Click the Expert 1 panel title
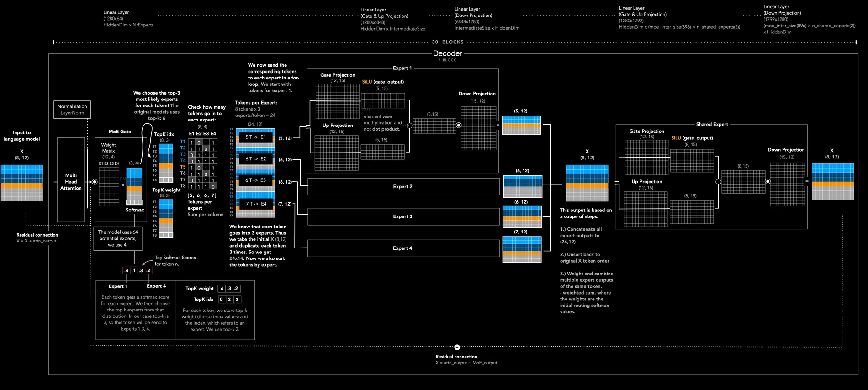This screenshot has height=390, width=868. [x=402, y=68]
